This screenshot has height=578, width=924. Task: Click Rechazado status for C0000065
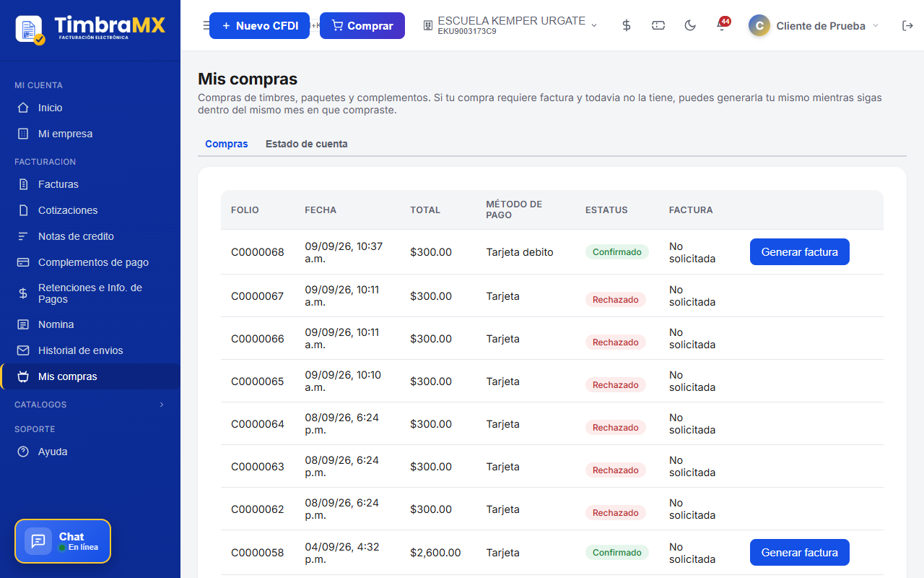click(616, 385)
